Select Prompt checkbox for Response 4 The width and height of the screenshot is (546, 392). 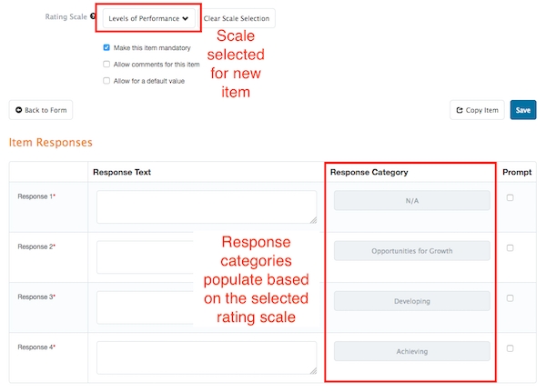511,347
